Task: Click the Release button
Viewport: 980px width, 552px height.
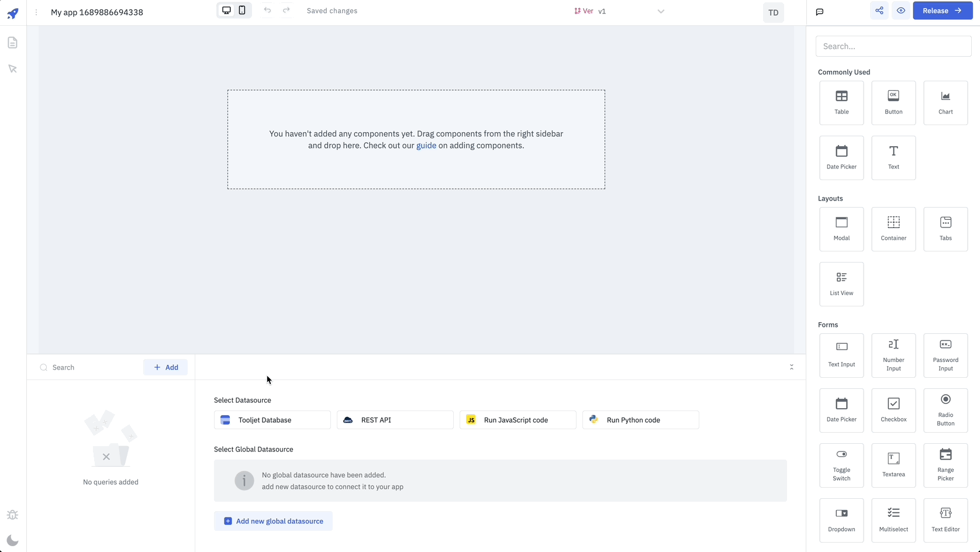Action: click(943, 11)
